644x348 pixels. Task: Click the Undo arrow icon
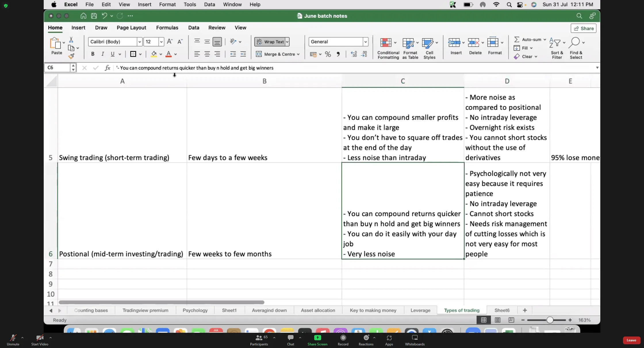104,16
